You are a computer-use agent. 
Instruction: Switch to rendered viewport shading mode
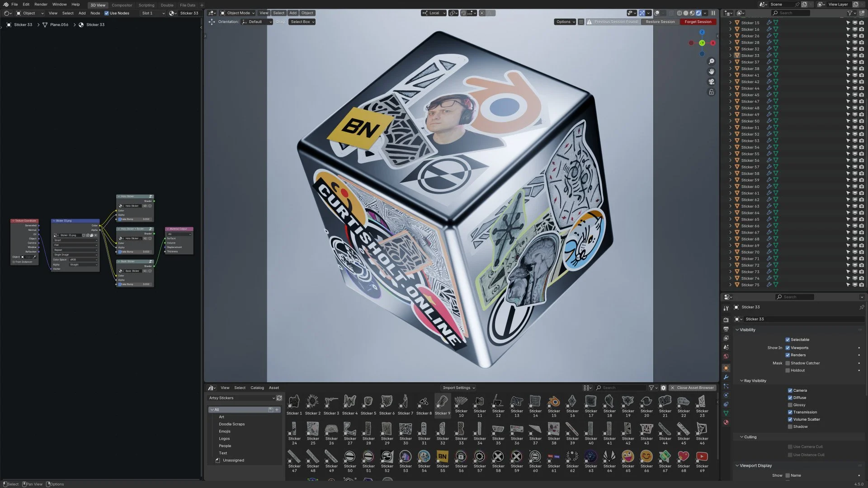(x=698, y=13)
